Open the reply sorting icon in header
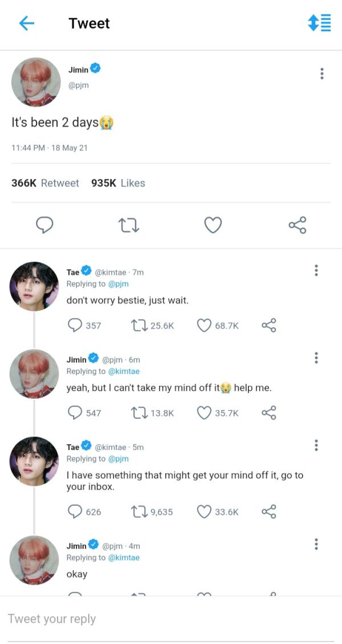This screenshot has height=644, width=342. [x=319, y=23]
